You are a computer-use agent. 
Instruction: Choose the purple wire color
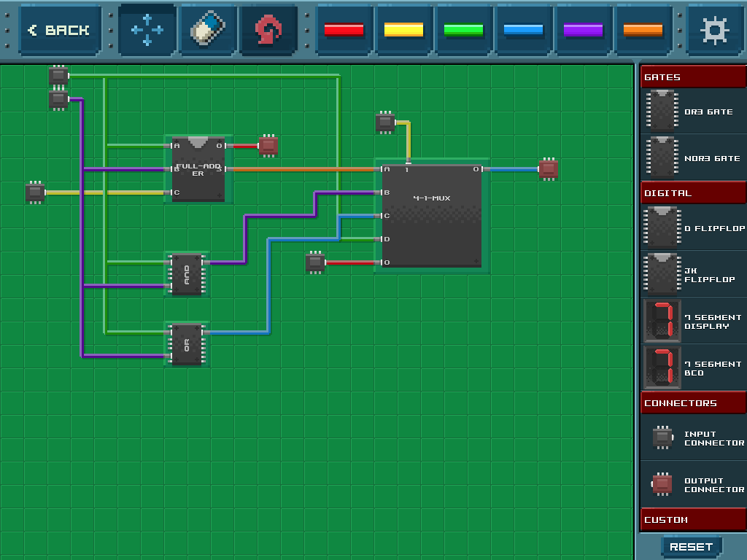[583, 30]
